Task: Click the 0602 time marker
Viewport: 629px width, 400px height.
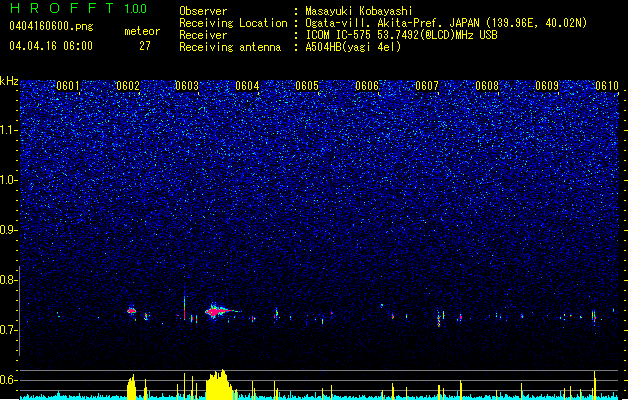Action: pyautogui.click(x=128, y=86)
